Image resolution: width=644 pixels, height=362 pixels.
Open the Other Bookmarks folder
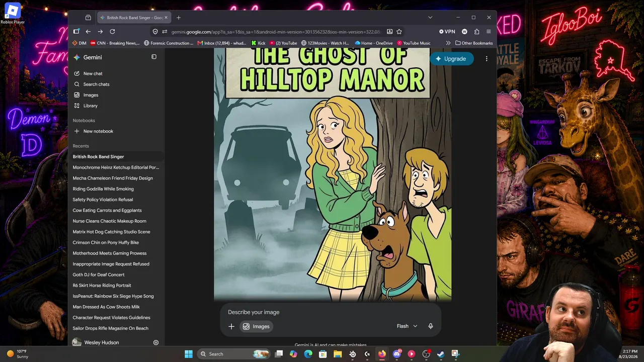point(474,43)
